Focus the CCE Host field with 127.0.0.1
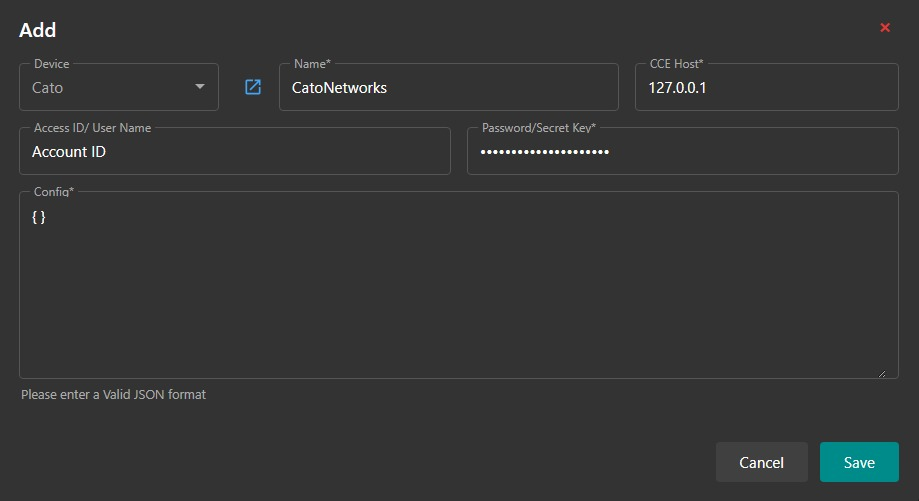 pos(766,88)
